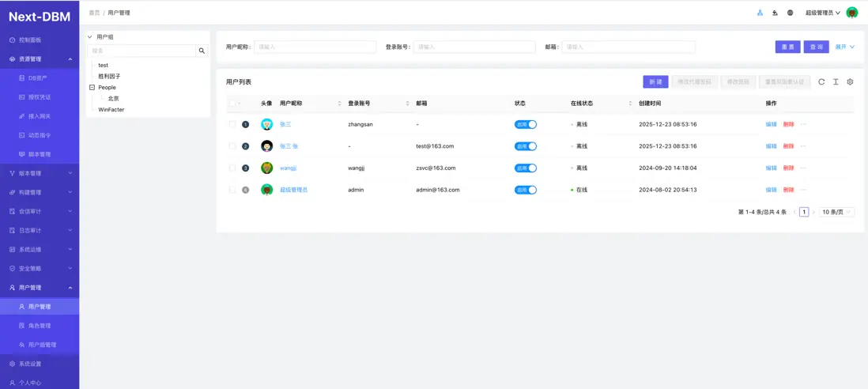This screenshot has width=868, height=389.
Task: Click the 接入网关 icon in the sidebar
Action: (x=21, y=116)
